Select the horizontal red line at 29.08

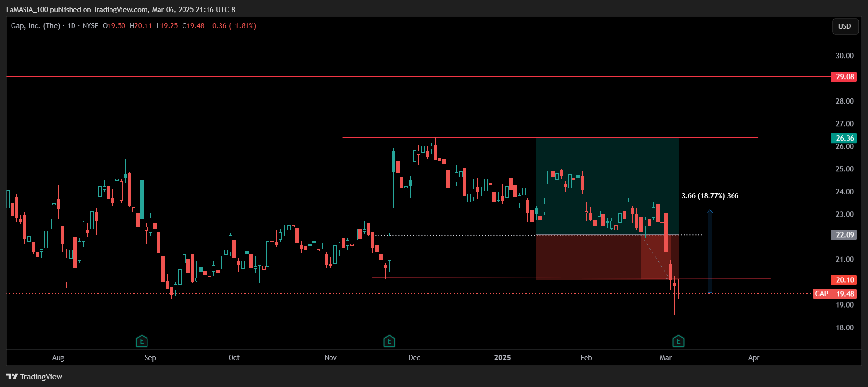(x=418, y=76)
